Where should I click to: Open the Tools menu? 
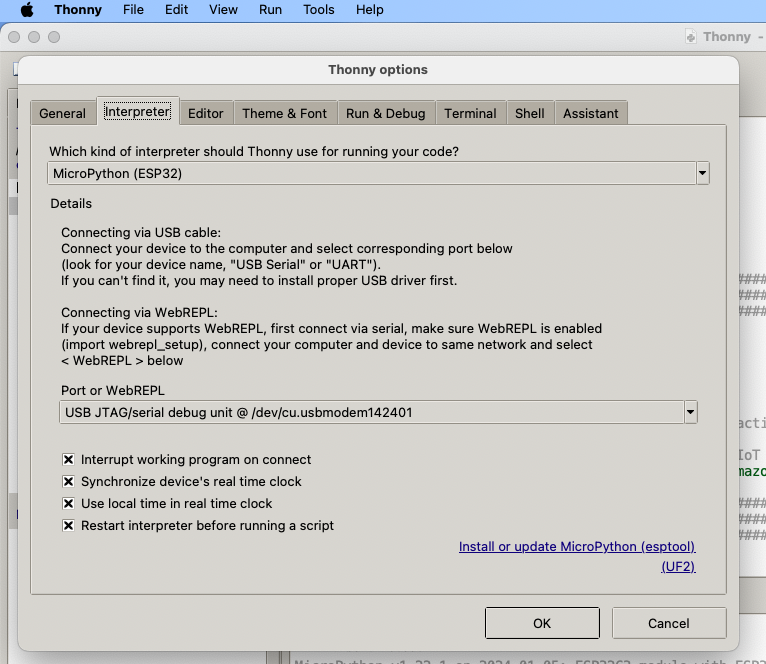pyautogui.click(x=319, y=10)
